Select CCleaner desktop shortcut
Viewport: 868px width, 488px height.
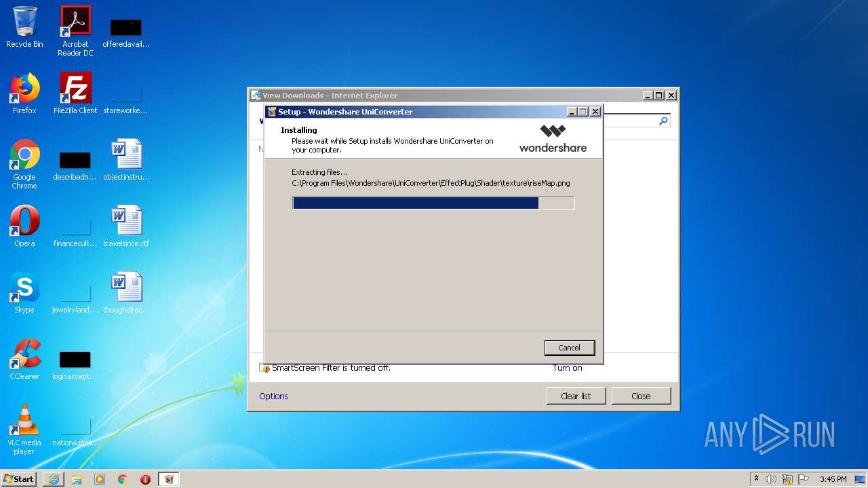coord(24,359)
